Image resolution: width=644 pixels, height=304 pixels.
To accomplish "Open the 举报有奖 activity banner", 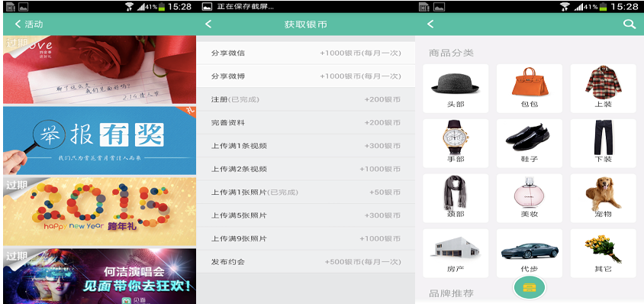I will (99, 141).
